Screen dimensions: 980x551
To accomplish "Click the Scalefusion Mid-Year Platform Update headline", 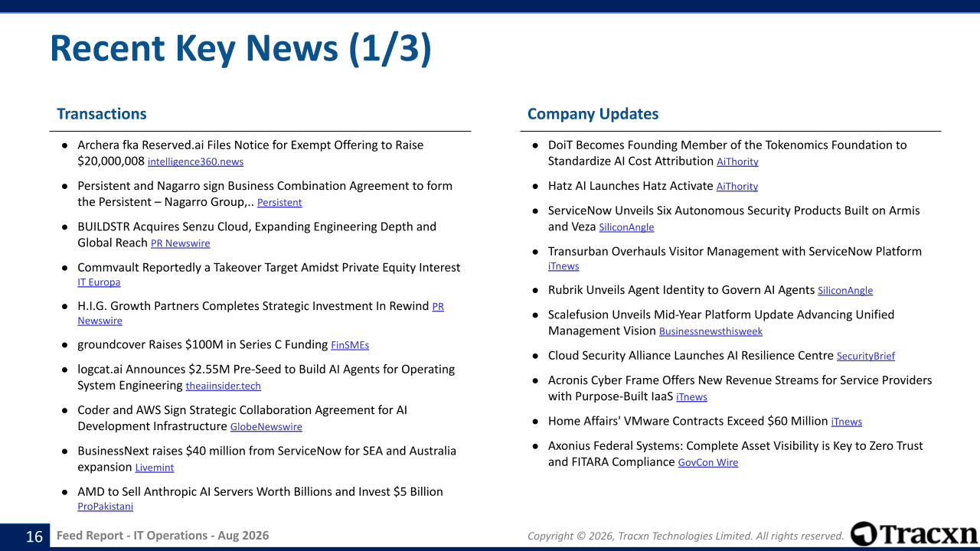I will pos(721,323).
